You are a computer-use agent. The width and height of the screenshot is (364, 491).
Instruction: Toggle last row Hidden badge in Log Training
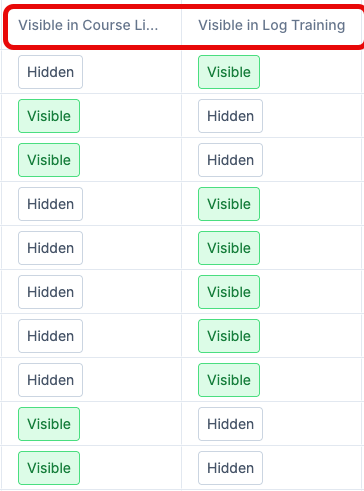[x=230, y=468]
